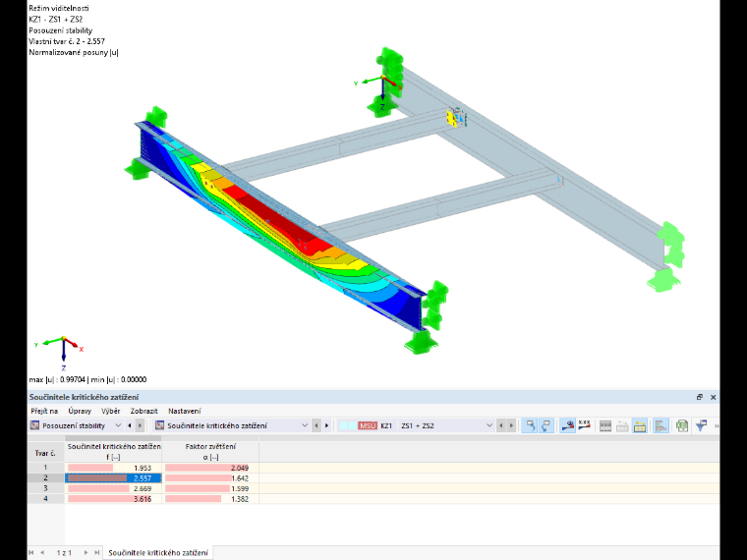Go to last table page

tap(96, 553)
